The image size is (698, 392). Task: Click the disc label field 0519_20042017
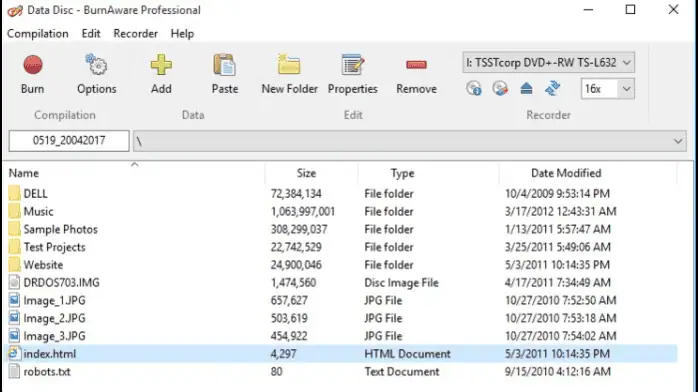(69, 141)
